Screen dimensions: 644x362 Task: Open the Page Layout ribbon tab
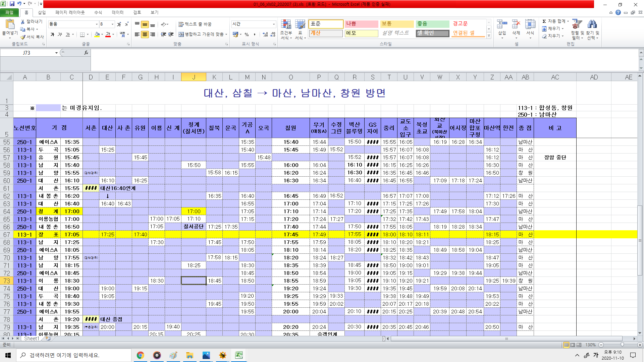pos(70,12)
